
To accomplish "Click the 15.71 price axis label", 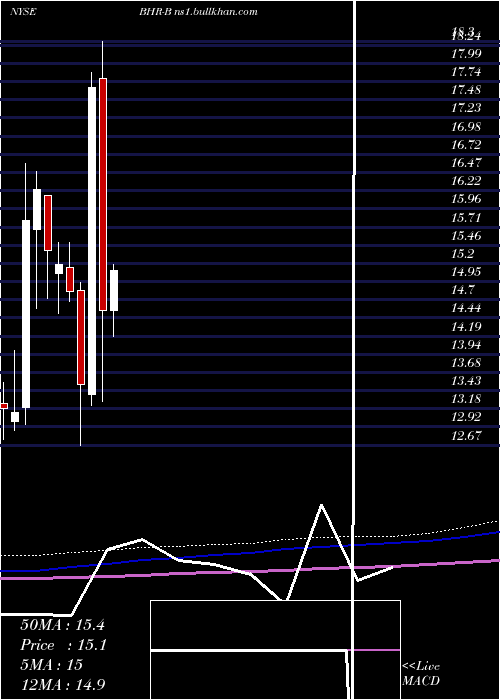I will click(466, 217).
